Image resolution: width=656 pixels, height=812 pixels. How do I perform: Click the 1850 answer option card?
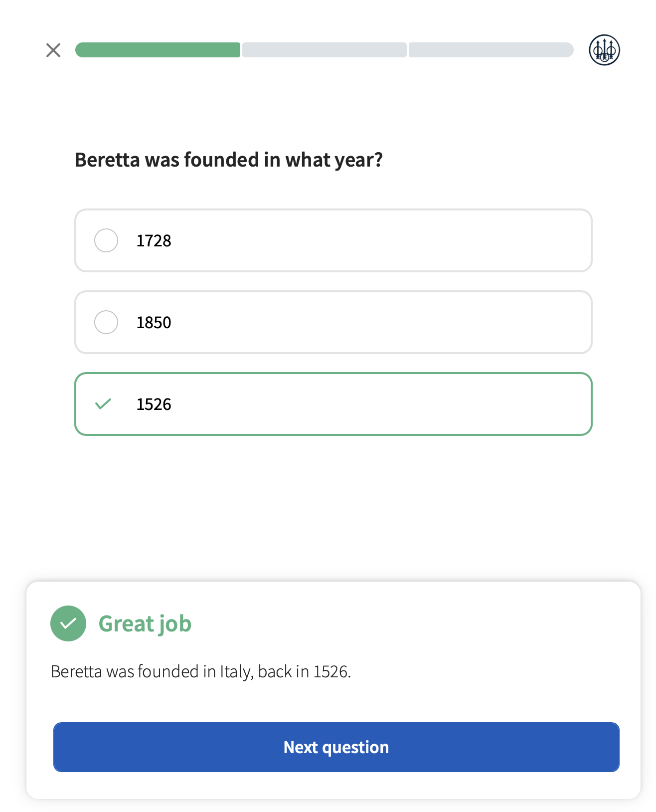(333, 322)
